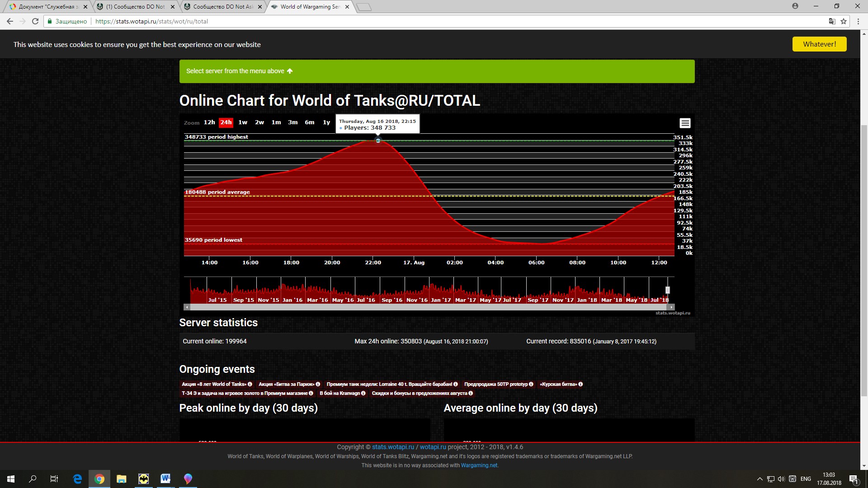Click the peak data point on chart

click(378, 141)
